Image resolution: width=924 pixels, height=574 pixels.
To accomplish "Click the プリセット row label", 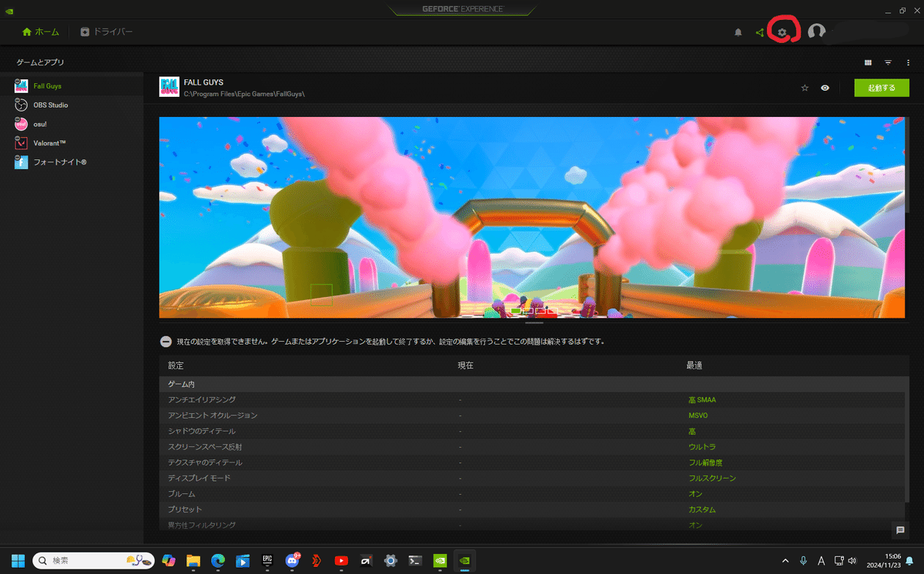I will click(185, 509).
